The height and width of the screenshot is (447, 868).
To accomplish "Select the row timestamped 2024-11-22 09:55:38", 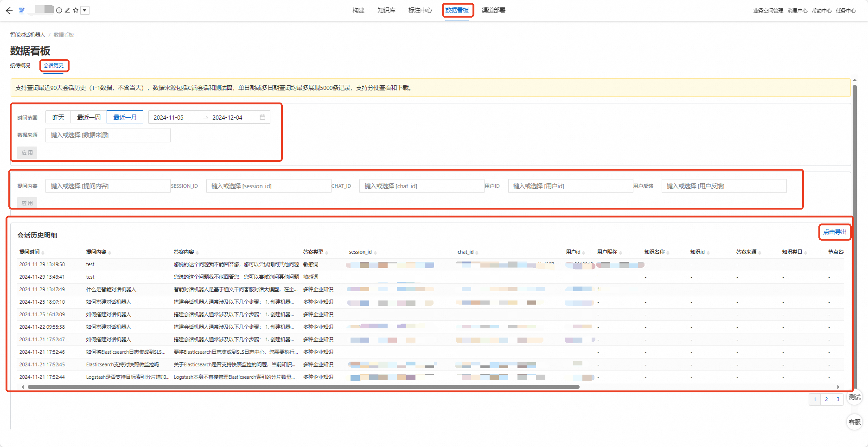I will tap(431, 327).
